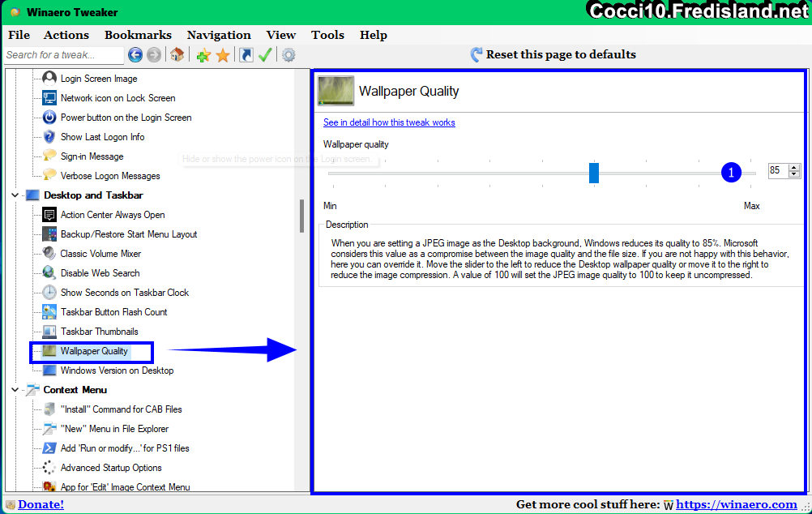Click the Taskbar Button Flash Count icon
The width and height of the screenshot is (812, 514).
point(49,312)
